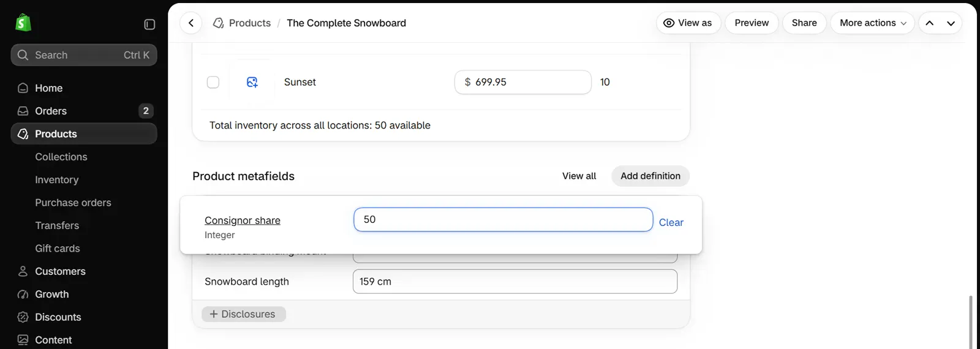
Task: Open Orders in the sidebar
Action: coord(84,111)
